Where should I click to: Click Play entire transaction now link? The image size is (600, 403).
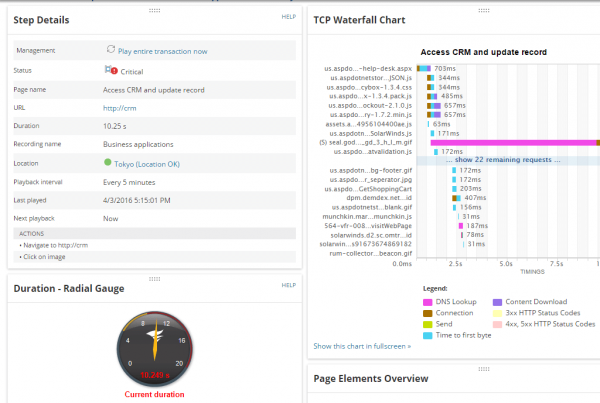pyautogui.click(x=163, y=50)
